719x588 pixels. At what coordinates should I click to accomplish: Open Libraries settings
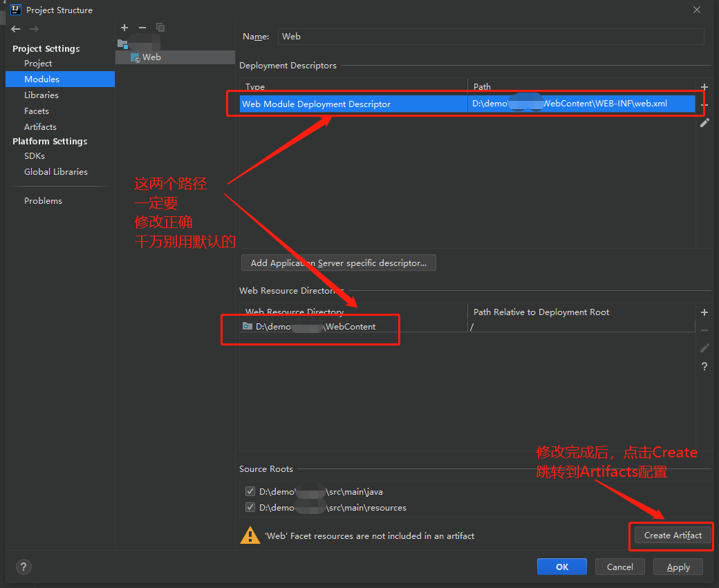[41, 95]
